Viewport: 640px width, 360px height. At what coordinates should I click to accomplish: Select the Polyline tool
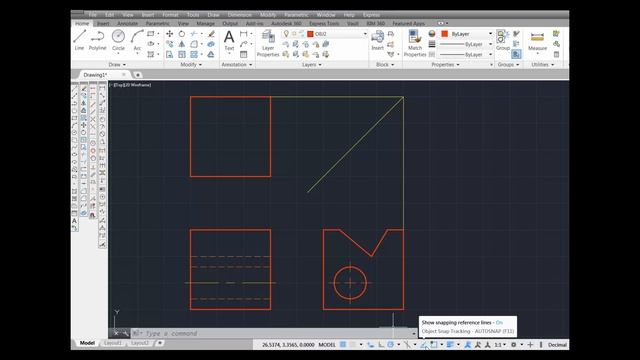[x=98, y=40]
